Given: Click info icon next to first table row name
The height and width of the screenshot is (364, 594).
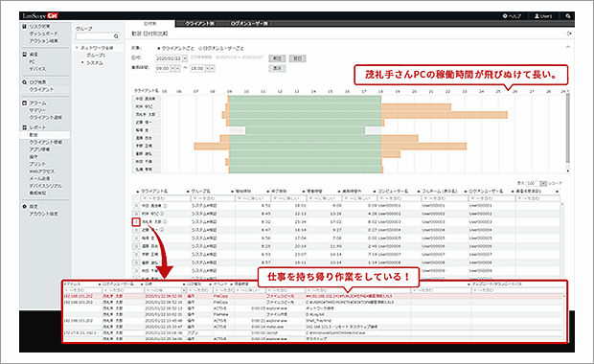Looking at the screenshot, I should [x=165, y=206].
